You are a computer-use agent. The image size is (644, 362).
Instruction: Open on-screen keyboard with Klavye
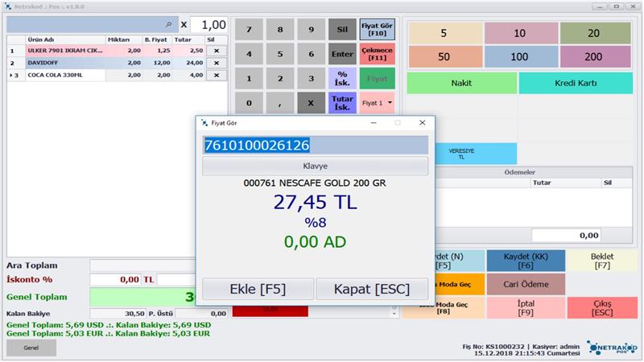[315, 167]
